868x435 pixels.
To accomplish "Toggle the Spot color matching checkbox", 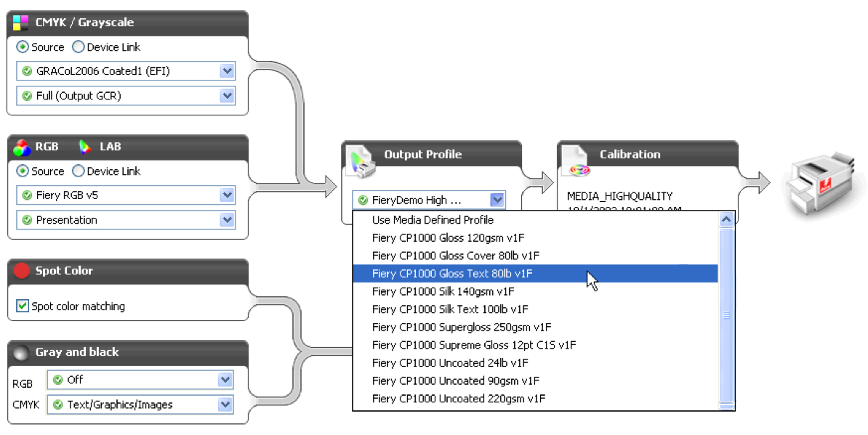I will [x=22, y=306].
